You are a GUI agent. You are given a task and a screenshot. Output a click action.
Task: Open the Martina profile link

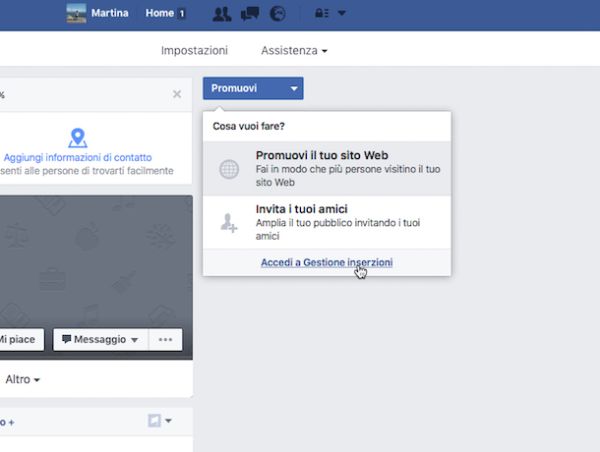point(110,13)
